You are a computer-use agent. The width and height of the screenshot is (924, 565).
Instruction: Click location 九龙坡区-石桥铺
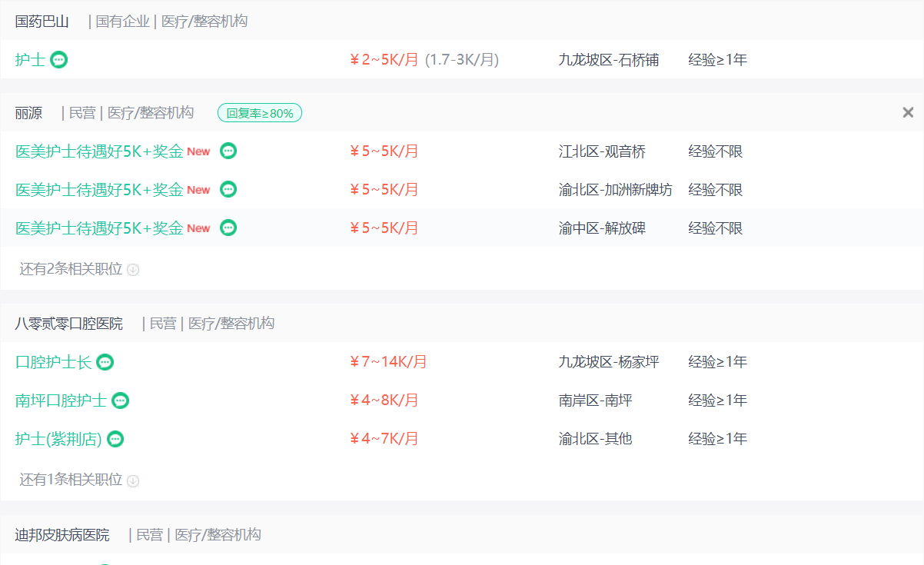pos(609,59)
